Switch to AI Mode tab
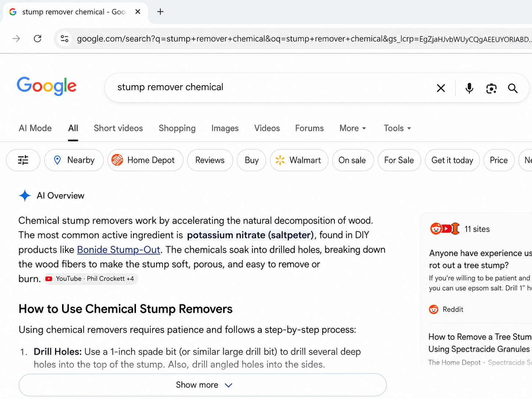532x399 pixels. [x=35, y=128]
